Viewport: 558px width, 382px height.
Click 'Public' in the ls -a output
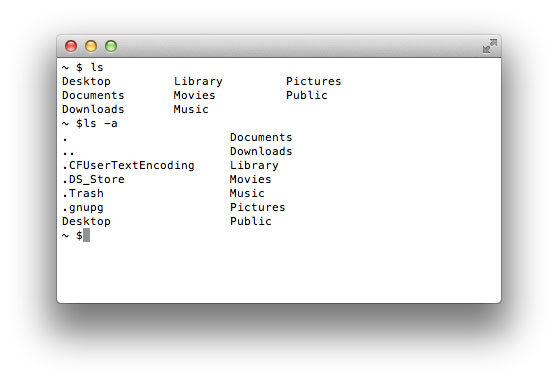(251, 221)
